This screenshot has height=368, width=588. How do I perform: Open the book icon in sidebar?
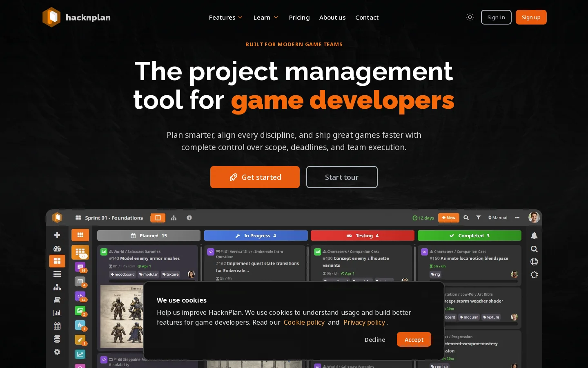(57, 300)
